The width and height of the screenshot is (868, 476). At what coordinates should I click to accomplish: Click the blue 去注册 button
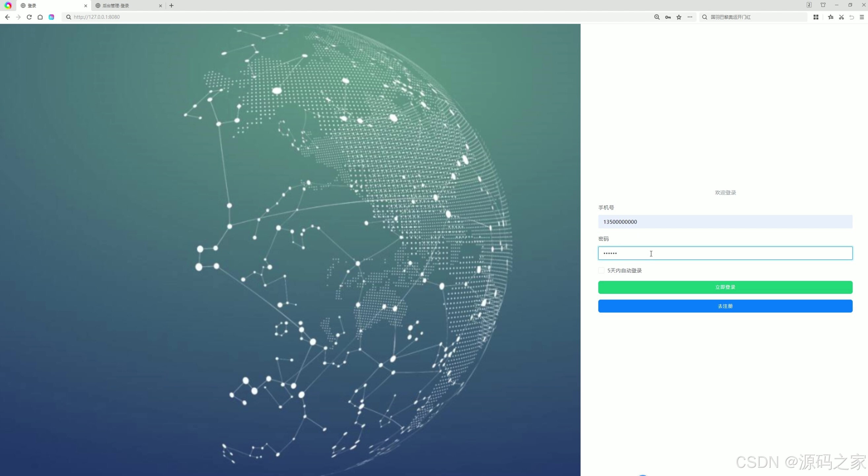(725, 306)
